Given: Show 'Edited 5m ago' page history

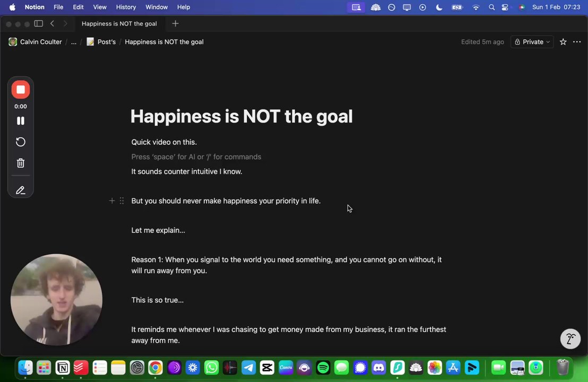Looking at the screenshot, I should (482, 42).
